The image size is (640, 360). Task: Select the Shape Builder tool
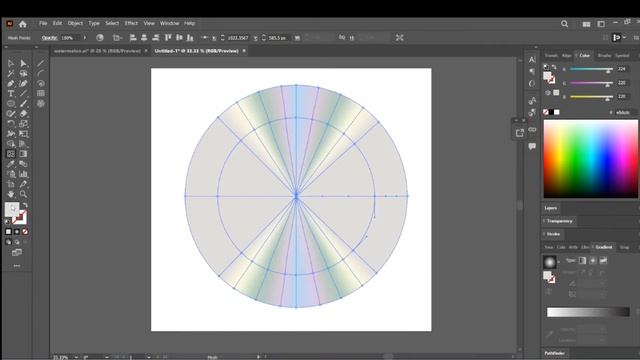11,144
